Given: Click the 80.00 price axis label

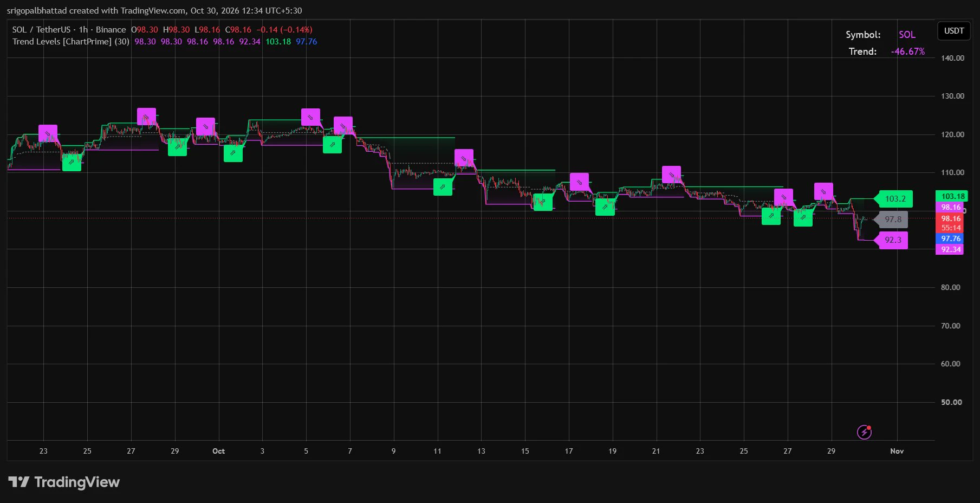Looking at the screenshot, I should [950, 287].
